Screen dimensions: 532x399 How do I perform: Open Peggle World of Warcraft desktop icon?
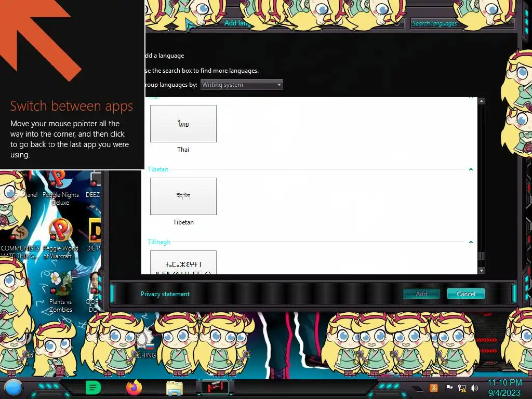point(60,238)
